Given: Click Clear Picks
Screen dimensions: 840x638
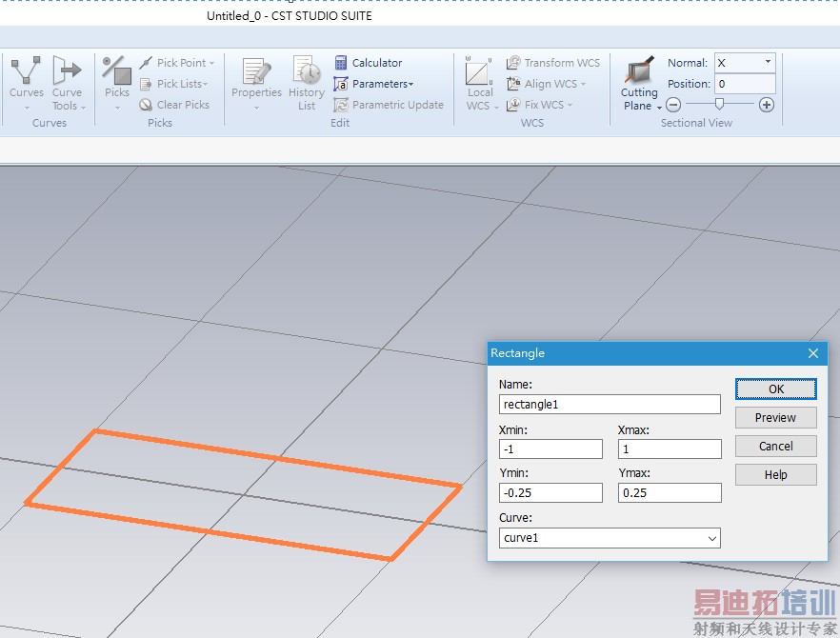Looking at the screenshot, I should (174, 105).
